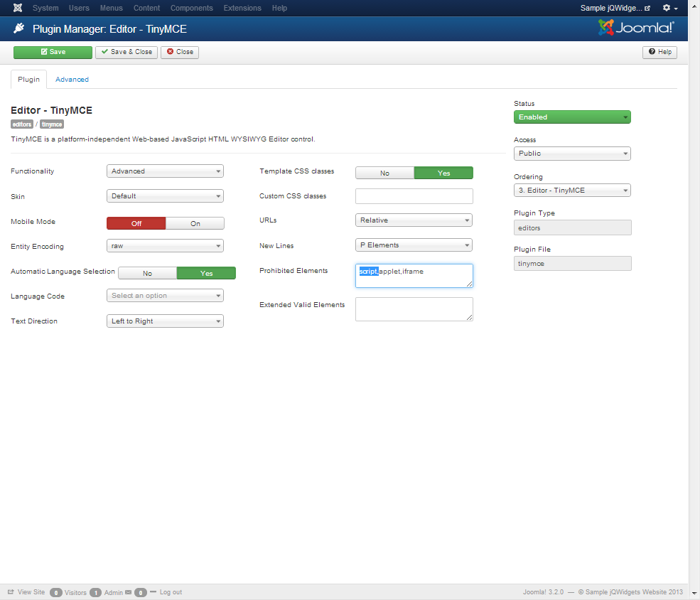Open the System menu
This screenshot has height=600, width=700.
pyautogui.click(x=45, y=8)
